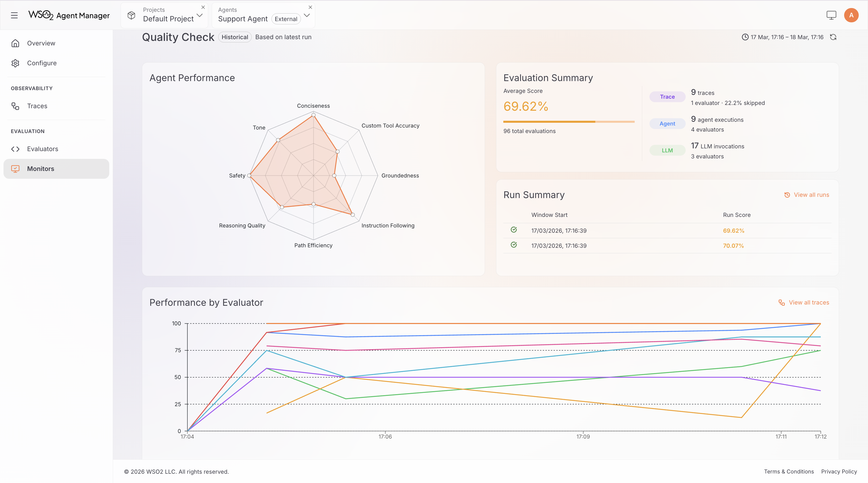Open the Support Agent selector
This screenshot has height=483, width=868.
pos(307,15)
